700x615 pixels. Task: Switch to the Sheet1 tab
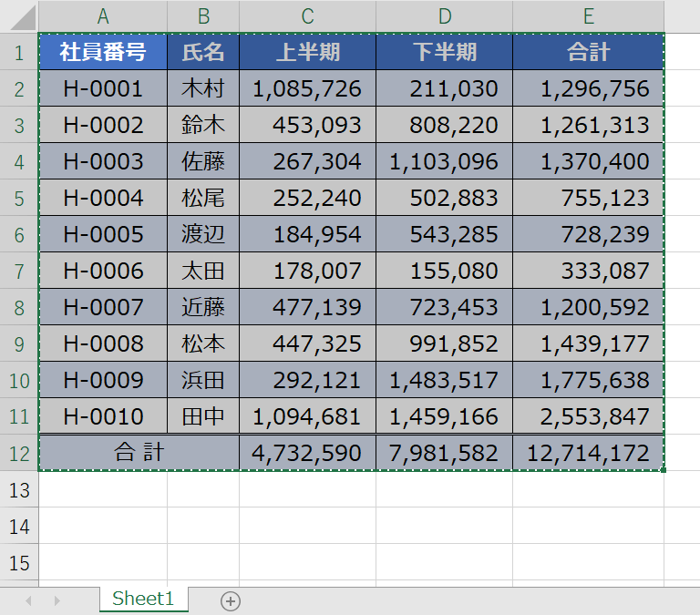(x=143, y=599)
